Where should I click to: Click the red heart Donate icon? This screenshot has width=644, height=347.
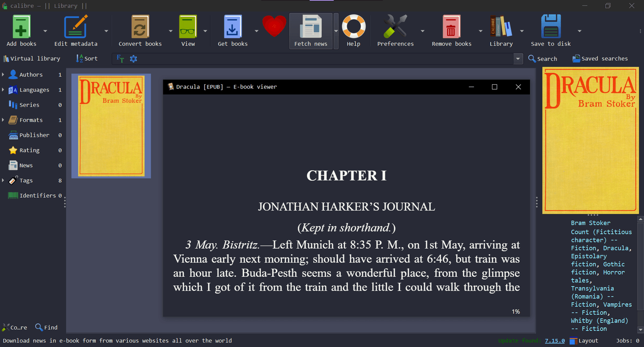[x=274, y=26]
